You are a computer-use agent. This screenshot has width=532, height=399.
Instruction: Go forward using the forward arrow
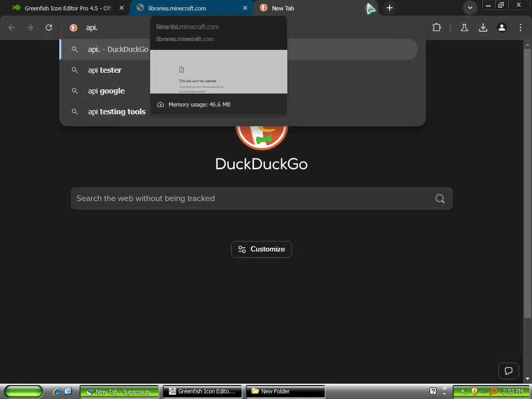[x=30, y=28]
